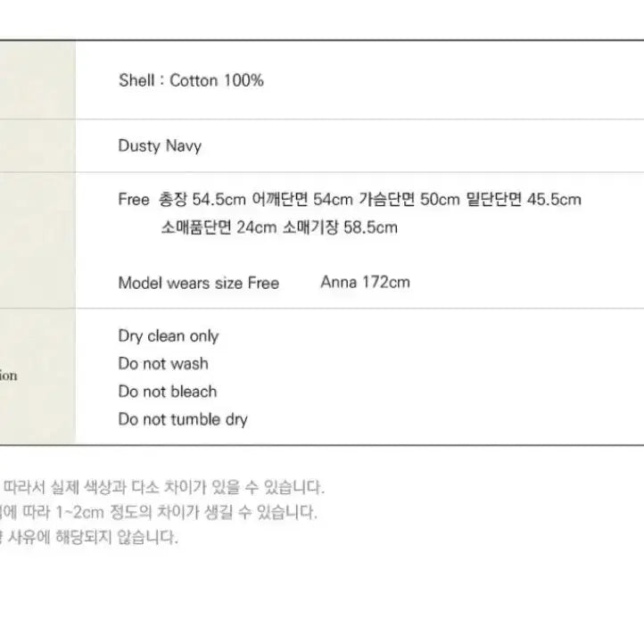Select the Do not wash instruction
Screen dimensions: 644x644
[x=163, y=364]
